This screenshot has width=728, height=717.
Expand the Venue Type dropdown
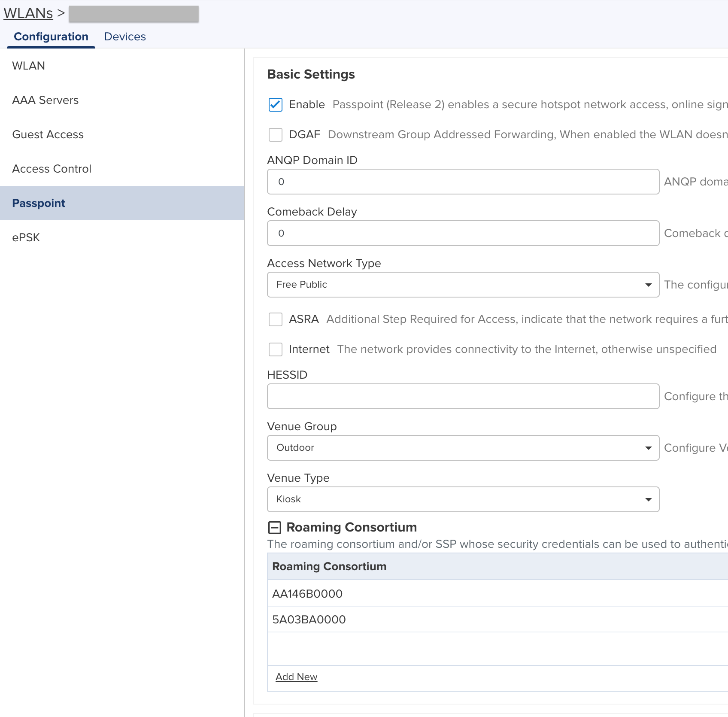tap(463, 499)
